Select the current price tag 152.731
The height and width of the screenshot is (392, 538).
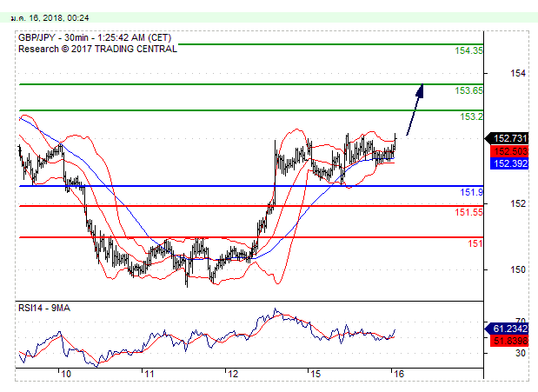pos(507,138)
